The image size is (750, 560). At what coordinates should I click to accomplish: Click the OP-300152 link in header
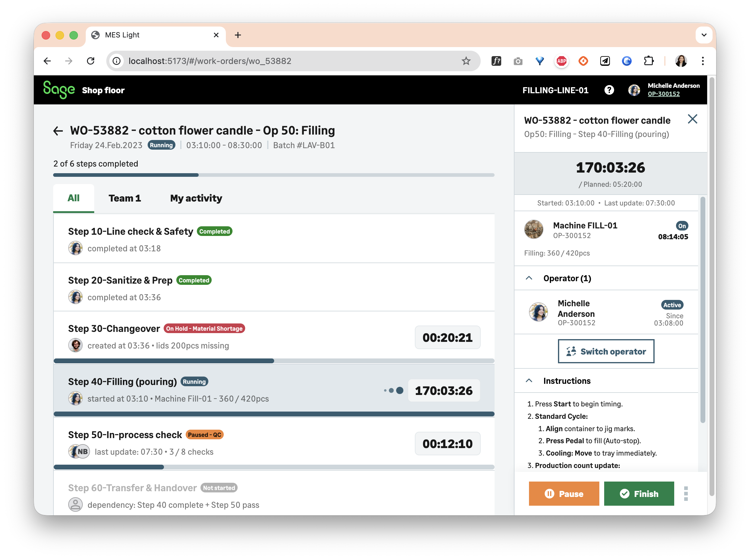[664, 94]
